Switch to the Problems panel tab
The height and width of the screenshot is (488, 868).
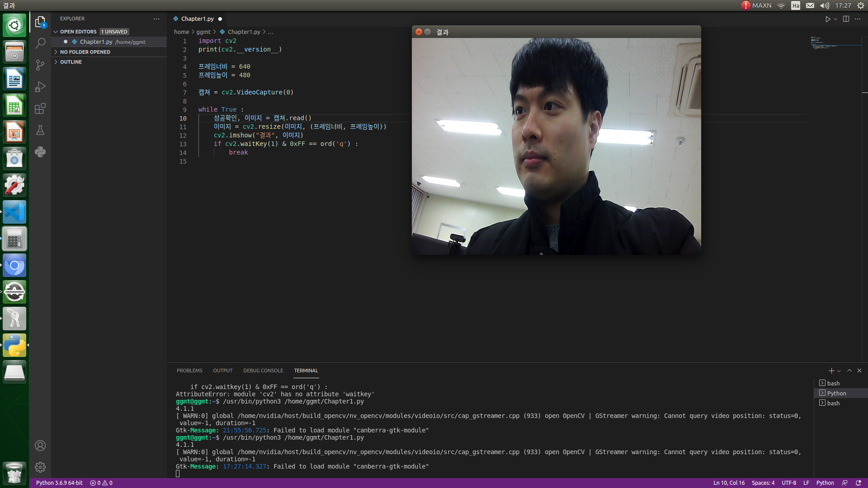tap(189, 371)
